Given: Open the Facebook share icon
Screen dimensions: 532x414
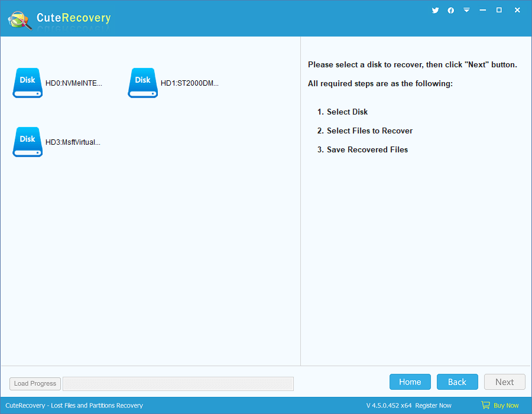Looking at the screenshot, I should pyautogui.click(x=451, y=11).
